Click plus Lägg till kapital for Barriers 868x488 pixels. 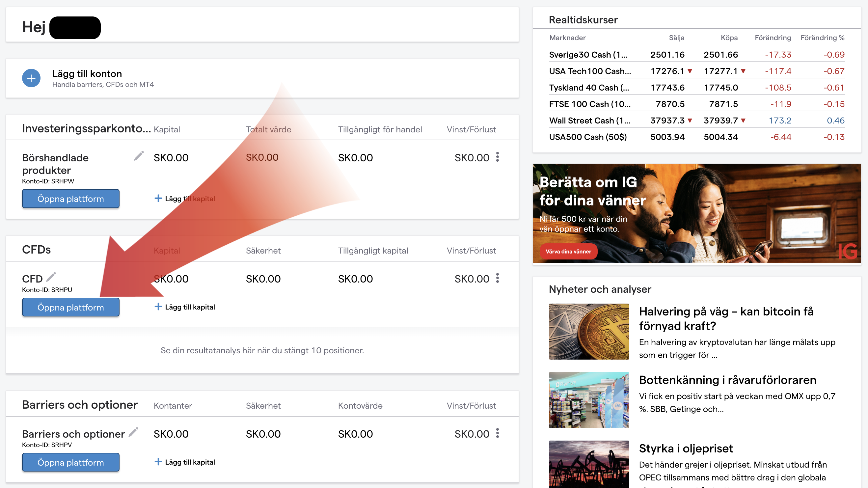(158, 462)
